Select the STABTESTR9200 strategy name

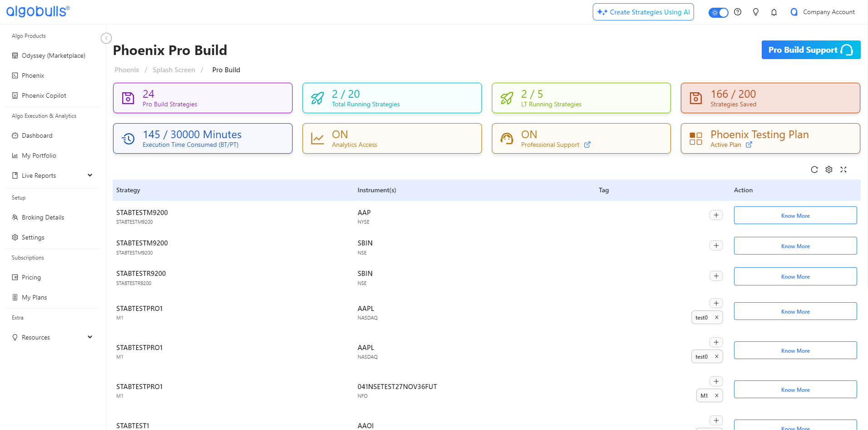tap(141, 274)
